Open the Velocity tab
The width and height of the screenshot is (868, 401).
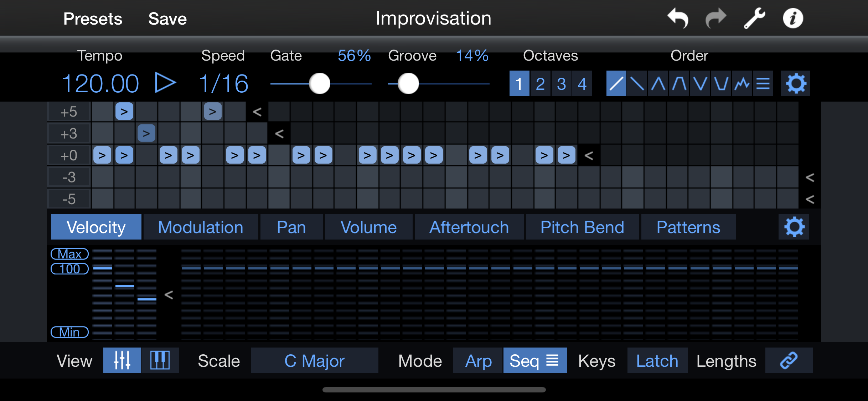click(x=96, y=227)
